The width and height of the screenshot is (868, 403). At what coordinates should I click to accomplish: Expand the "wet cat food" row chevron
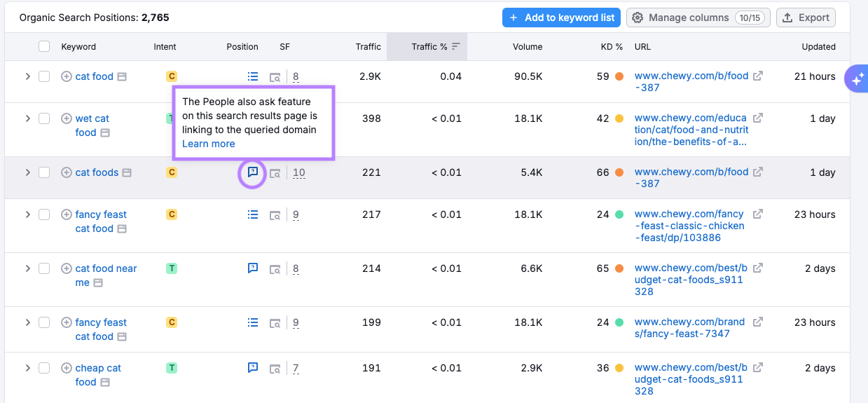28,118
